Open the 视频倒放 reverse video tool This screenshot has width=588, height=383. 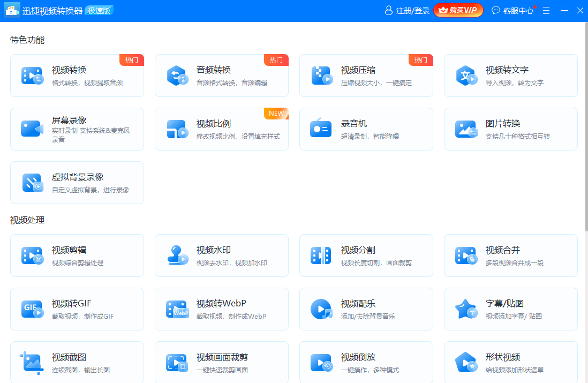coord(366,362)
